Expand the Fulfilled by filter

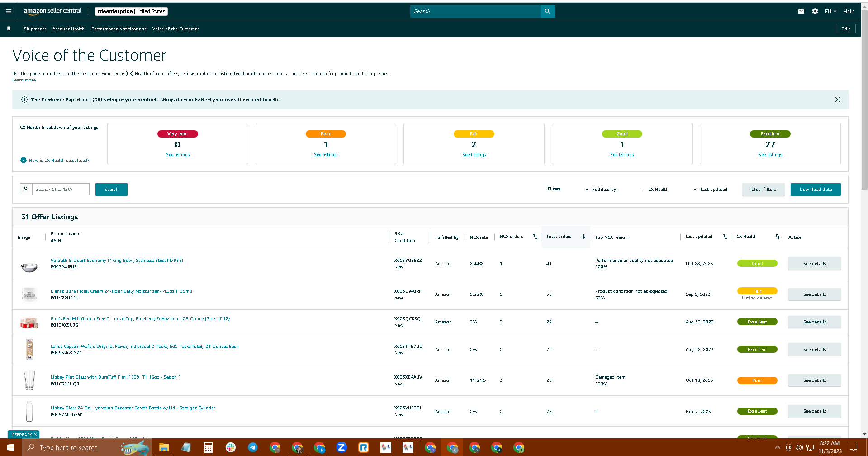click(601, 190)
